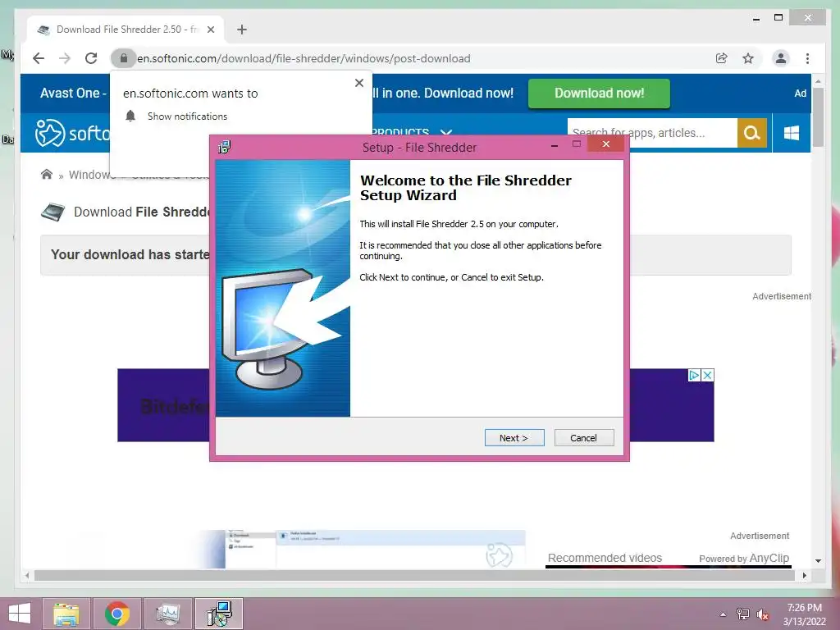Image resolution: width=840 pixels, height=630 pixels.
Task: Click the forward navigation arrow
Action: click(64, 58)
